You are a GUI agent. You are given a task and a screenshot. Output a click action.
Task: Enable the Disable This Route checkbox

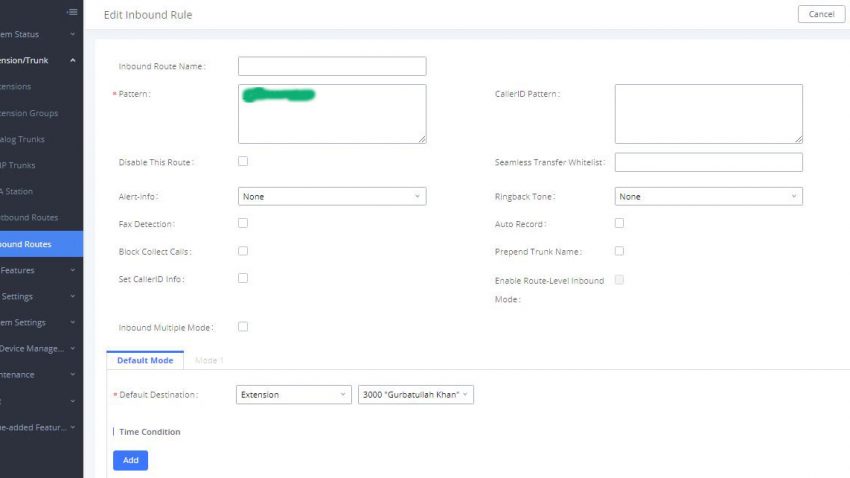click(x=243, y=161)
